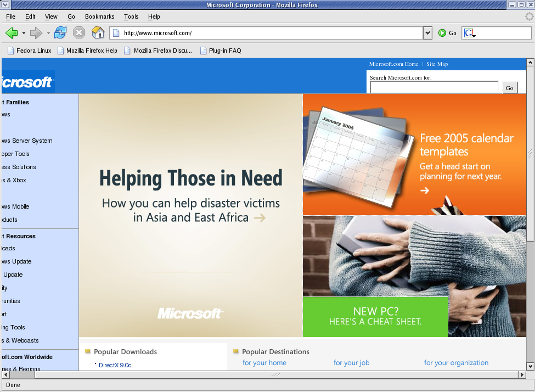Click the vertical scrollbar thumb
The image size is (535, 392).
pos(530,153)
